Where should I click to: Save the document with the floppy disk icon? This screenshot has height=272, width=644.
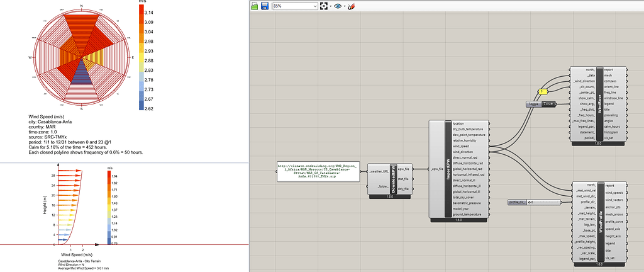(265, 6)
